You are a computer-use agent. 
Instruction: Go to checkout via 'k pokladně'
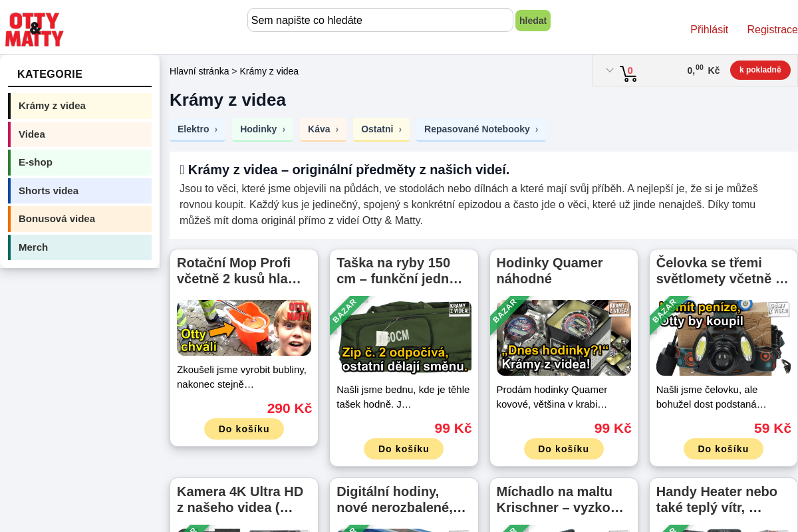[760, 70]
